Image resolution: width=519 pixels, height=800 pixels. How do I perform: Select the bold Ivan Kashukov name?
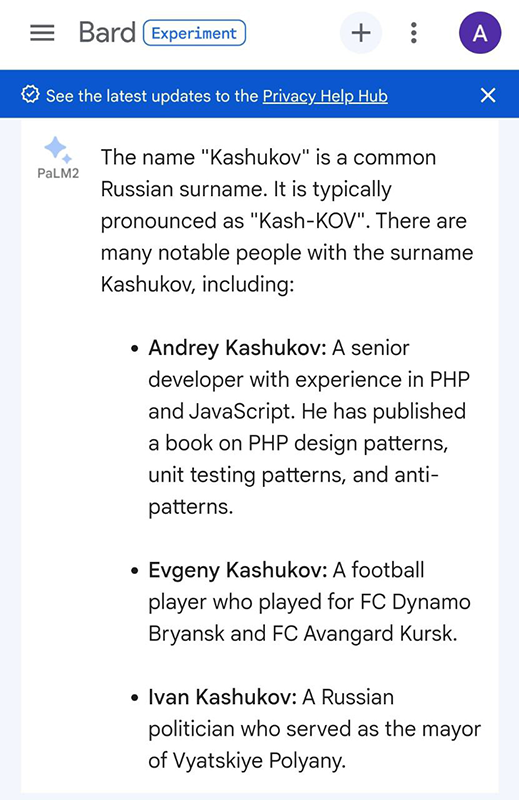coord(223,697)
